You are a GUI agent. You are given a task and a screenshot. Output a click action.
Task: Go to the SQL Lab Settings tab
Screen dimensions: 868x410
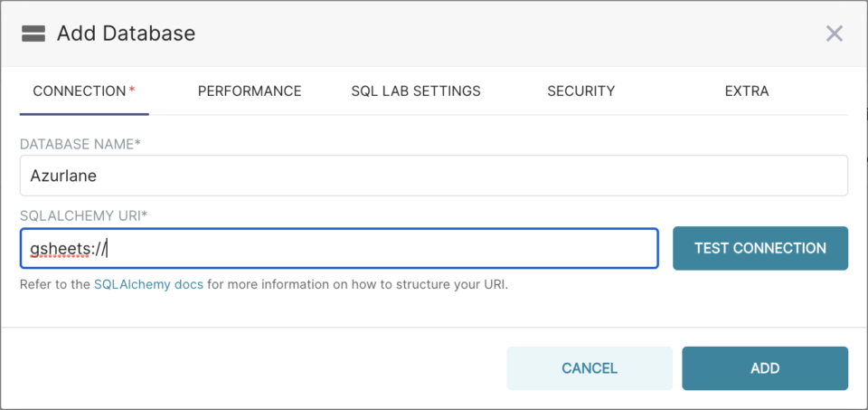point(416,91)
